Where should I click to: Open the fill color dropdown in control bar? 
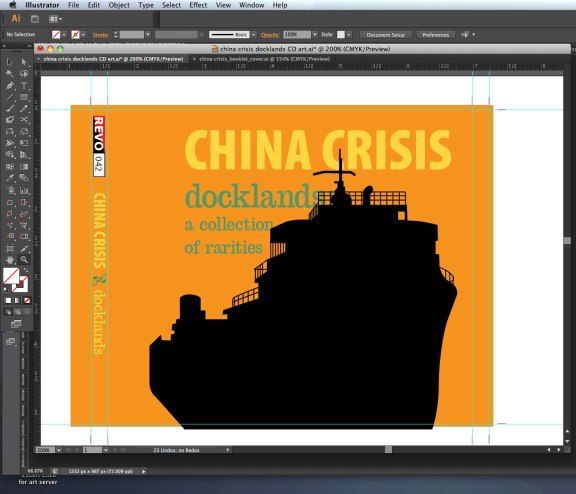pyautogui.click(x=64, y=35)
